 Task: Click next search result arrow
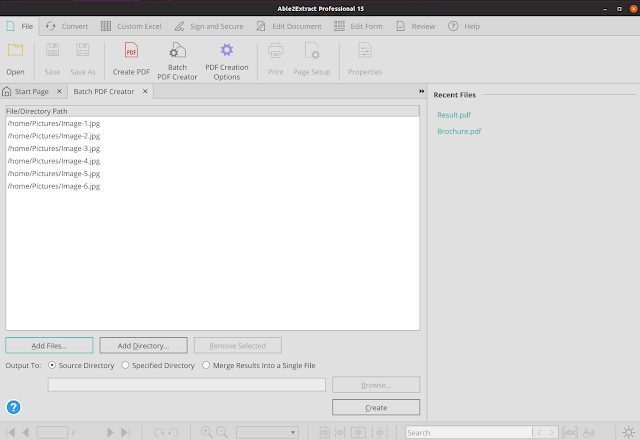551,432
